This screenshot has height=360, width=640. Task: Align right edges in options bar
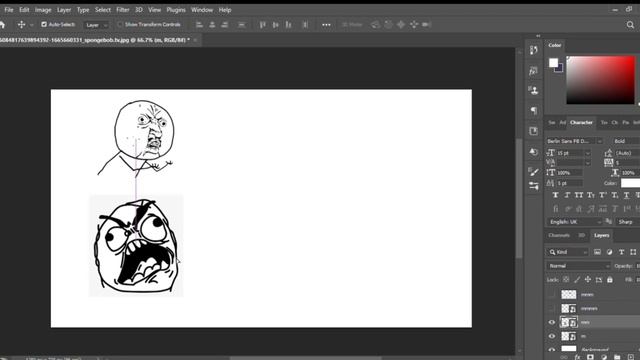click(x=224, y=25)
